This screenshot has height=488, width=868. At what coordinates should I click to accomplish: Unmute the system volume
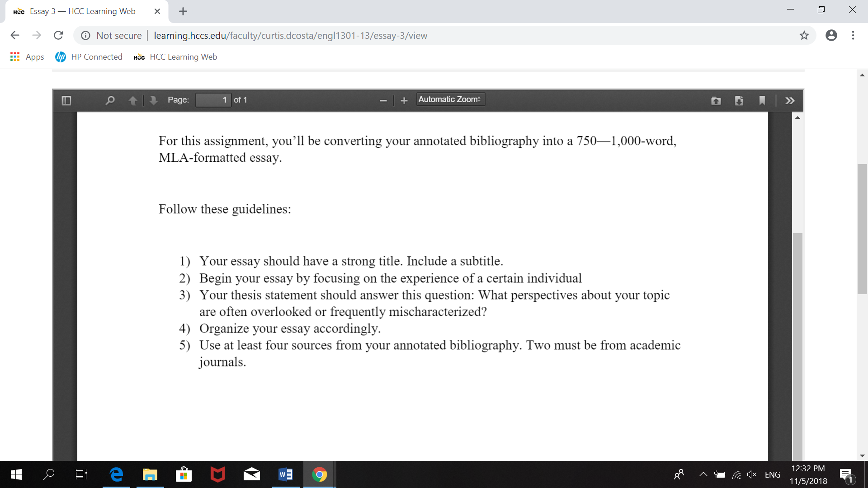[752, 474]
